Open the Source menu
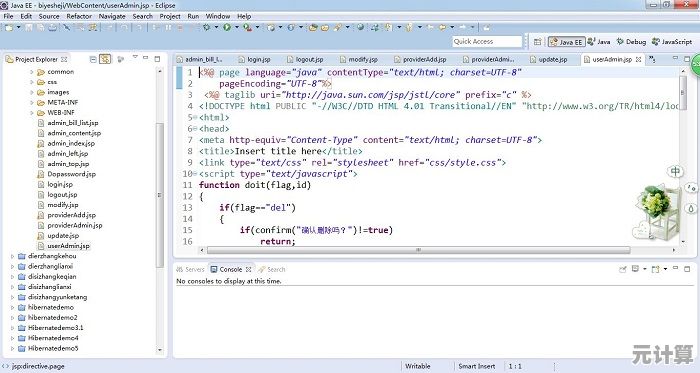 coord(49,16)
